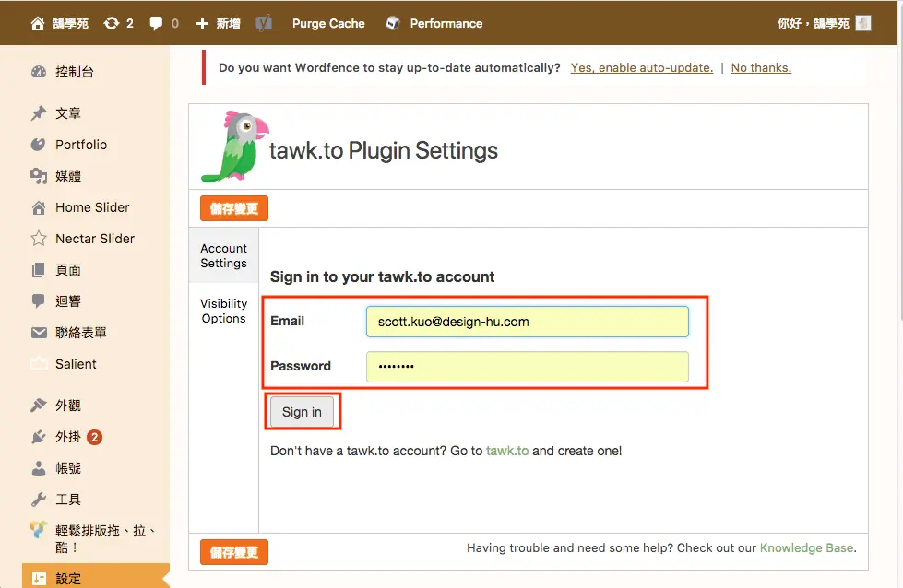This screenshot has width=903, height=588.
Task: Click the 頁面 pages icon
Action: tap(38, 270)
